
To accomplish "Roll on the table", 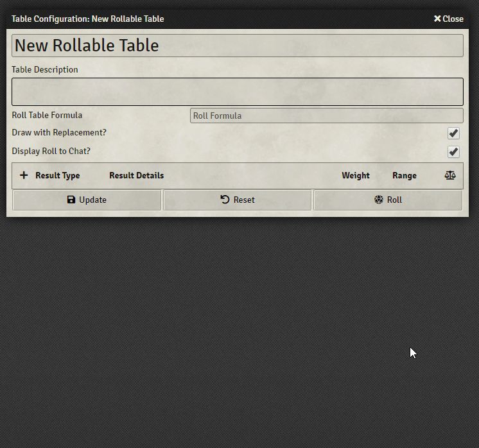I will pyautogui.click(x=388, y=200).
